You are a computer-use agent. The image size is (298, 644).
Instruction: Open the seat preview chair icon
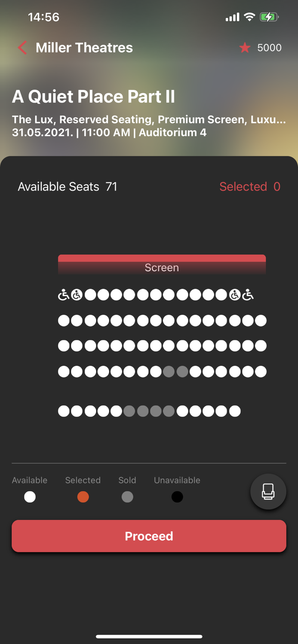click(x=268, y=491)
